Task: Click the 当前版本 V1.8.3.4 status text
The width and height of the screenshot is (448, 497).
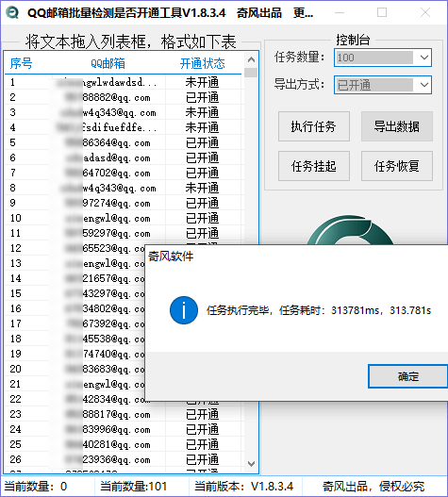Action: click(x=244, y=487)
